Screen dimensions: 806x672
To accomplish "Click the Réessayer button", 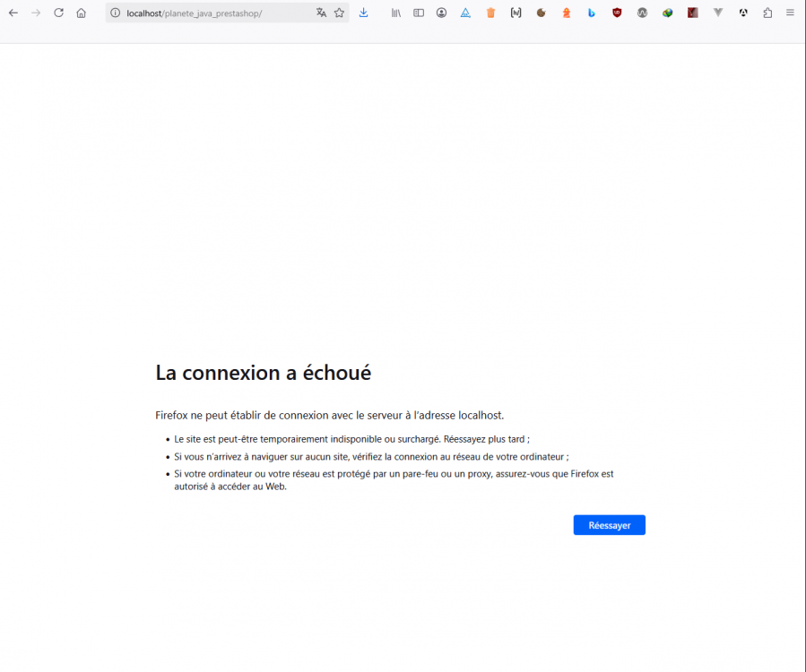I will [x=609, y=525].
